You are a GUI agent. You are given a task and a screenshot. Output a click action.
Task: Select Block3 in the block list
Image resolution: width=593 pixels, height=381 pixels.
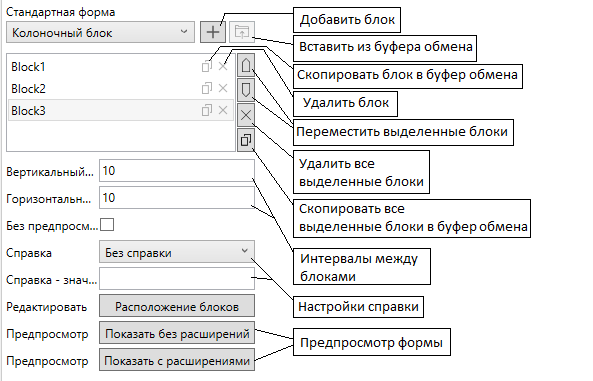point(121,110)
